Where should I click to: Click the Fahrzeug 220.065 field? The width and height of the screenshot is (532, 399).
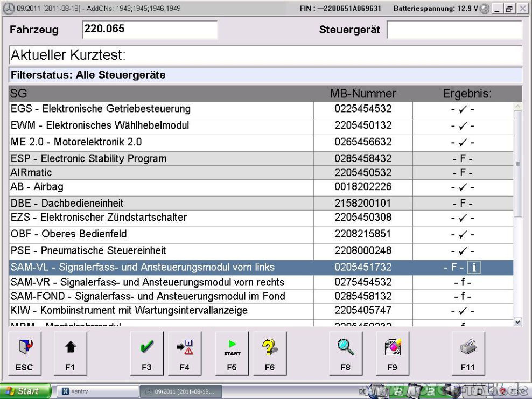pos(150,30)
